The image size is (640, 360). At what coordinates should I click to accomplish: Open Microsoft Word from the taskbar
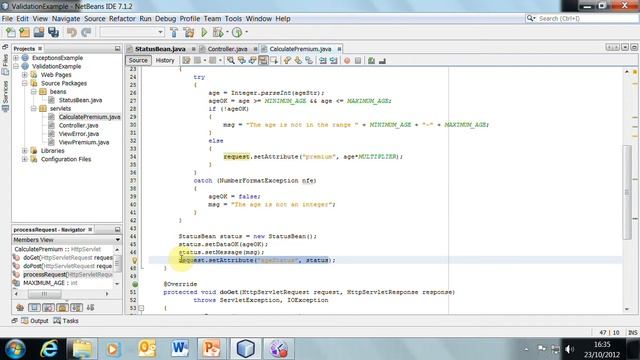tap(180, 349)
